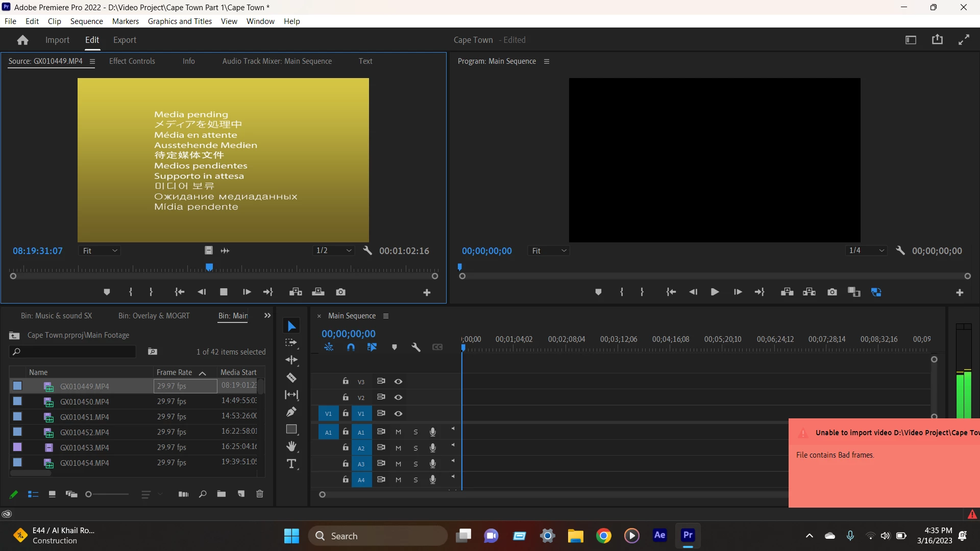Viewport: 980px width, 551px height.
Task: Open the Export workspace
Action: pyautogui.click(x=125, y=40)
